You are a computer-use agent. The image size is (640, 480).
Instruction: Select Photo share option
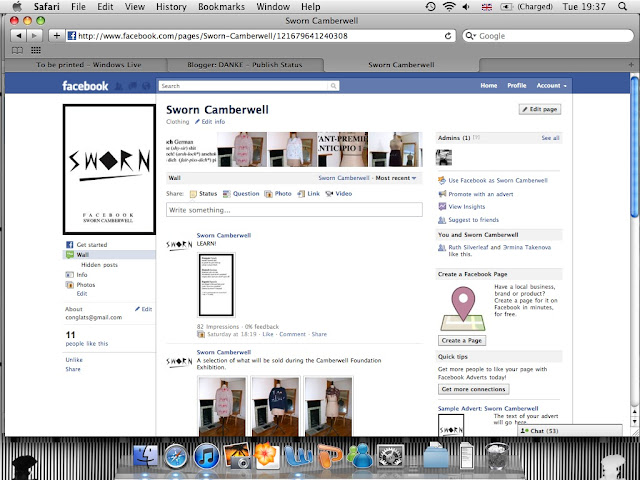(278, 194)
